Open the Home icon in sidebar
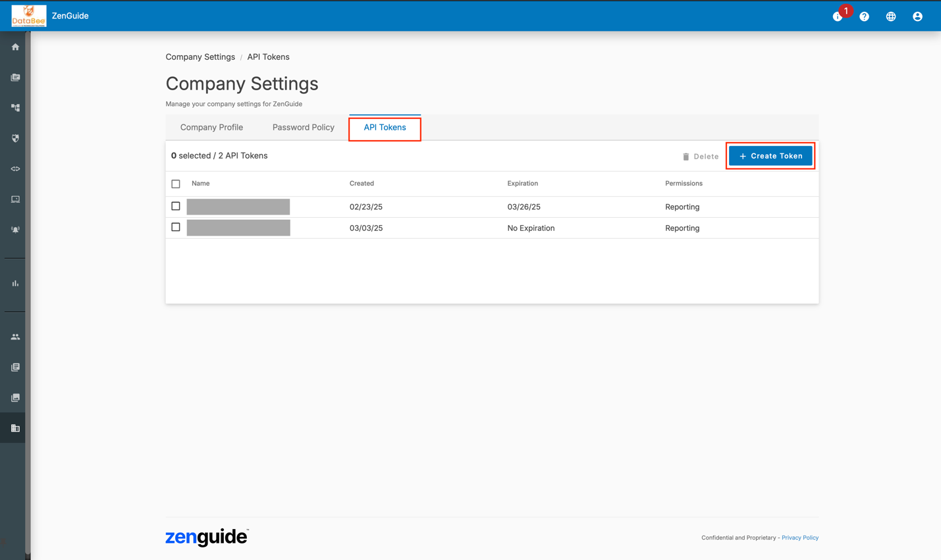The image size is (941, 560). click(x=15, y=47)
